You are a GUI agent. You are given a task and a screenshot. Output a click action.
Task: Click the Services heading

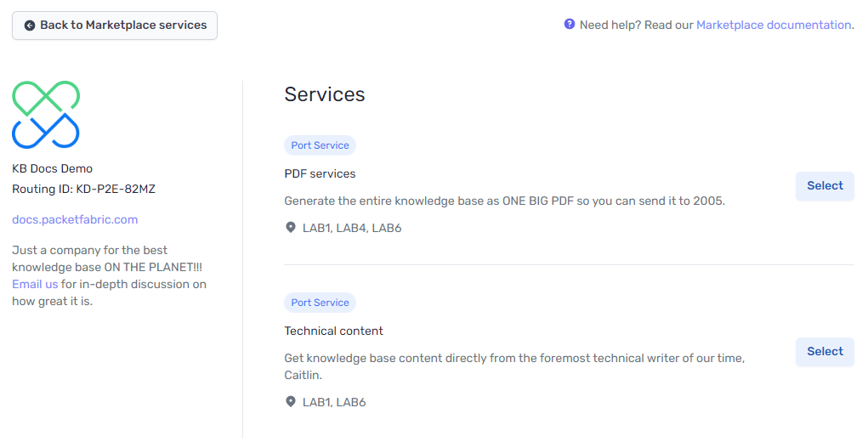325,94
